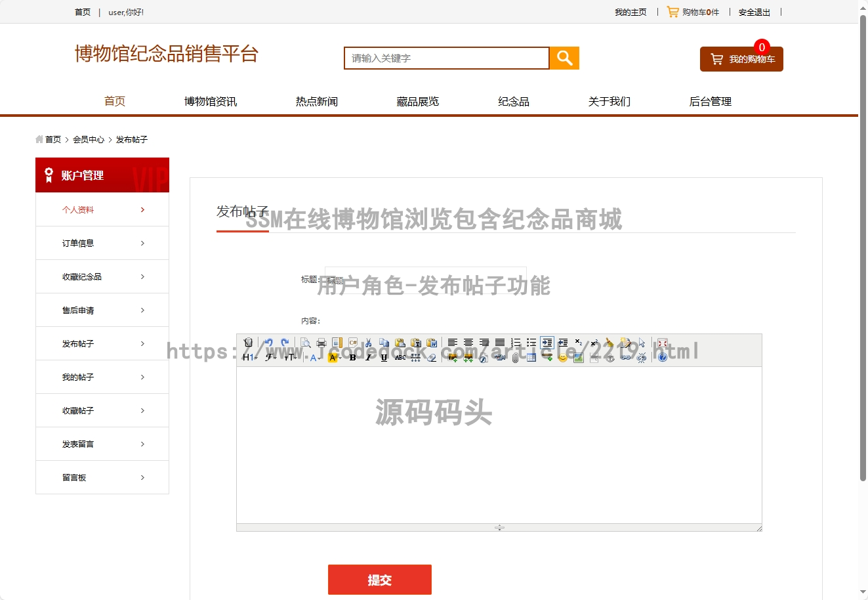Image resolution: width=868 pixels, height=600 pixels.
Task: Insert a horizontal rule
Action: [548, 358]
